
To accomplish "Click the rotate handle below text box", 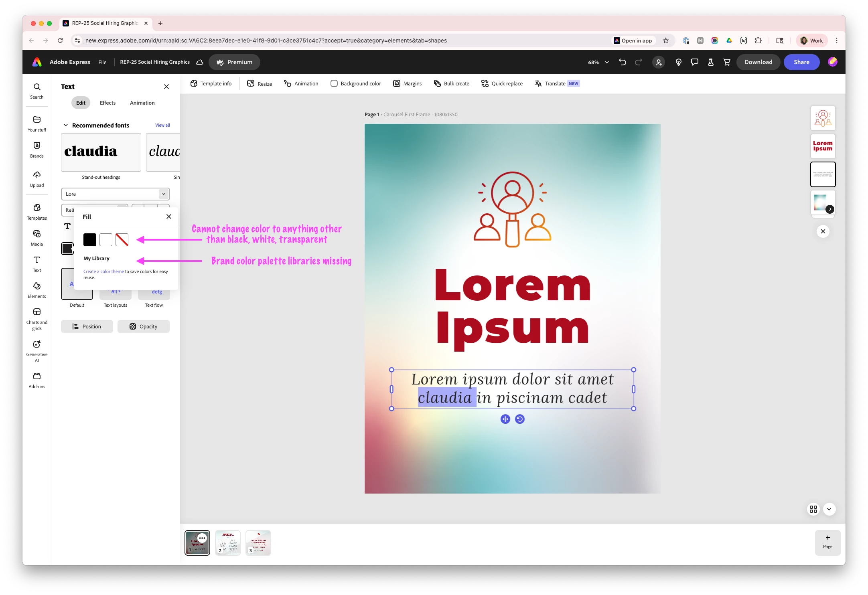I will pyautogui.click(x=519, y=419).
